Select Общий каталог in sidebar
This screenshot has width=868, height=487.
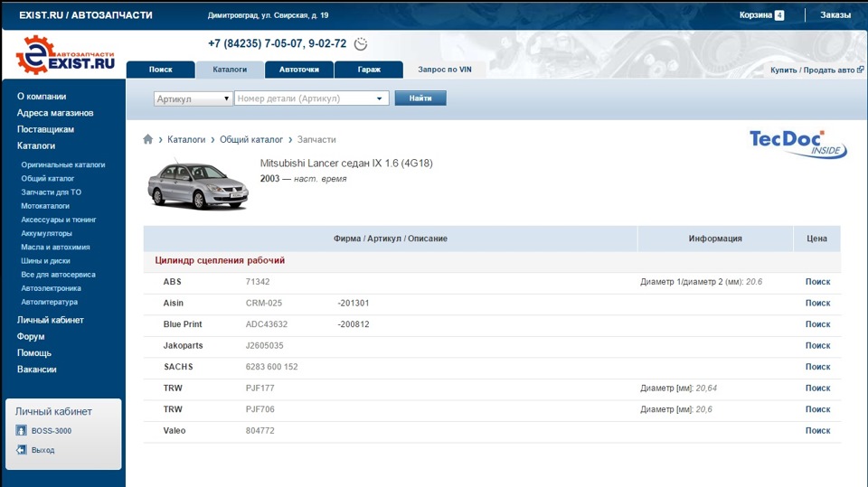(48, 179)
